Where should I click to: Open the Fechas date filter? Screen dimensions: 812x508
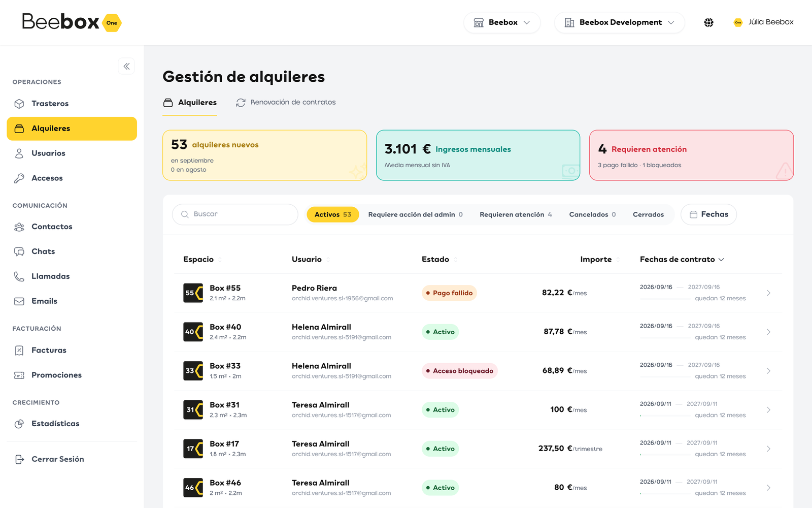pyautogui.click(x=708, y=214)
